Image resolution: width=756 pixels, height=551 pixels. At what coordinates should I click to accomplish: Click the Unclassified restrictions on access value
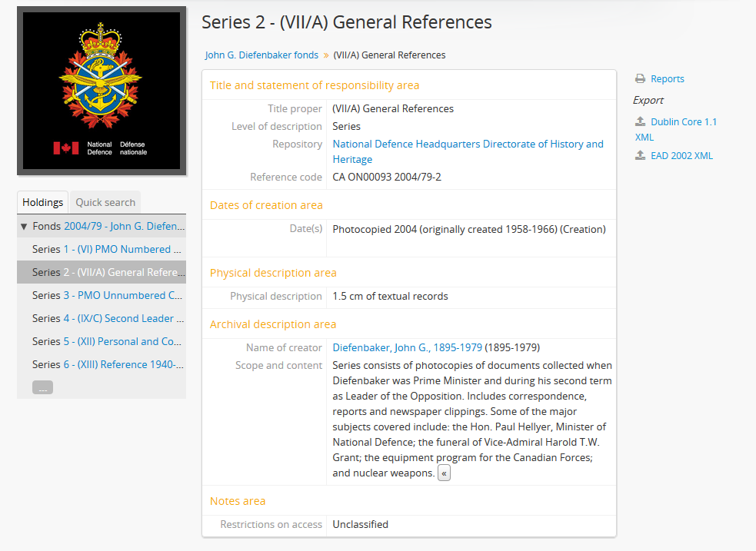tap(360, 524)
